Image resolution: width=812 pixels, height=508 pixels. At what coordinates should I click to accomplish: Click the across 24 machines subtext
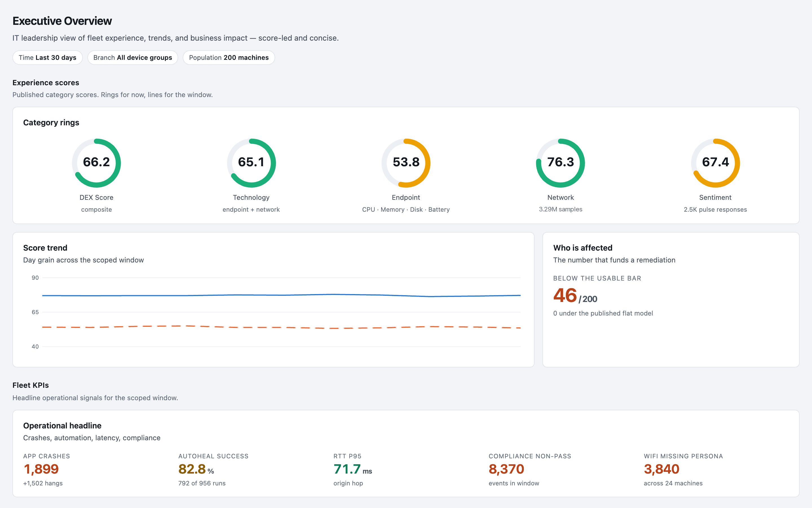tap(673, 483)
